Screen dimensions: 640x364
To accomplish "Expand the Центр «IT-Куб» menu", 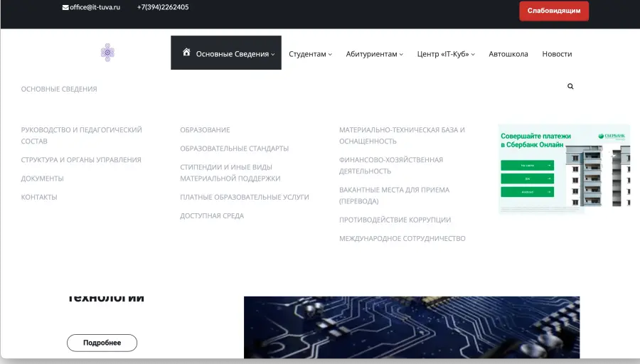I will [x=446, y=54].
